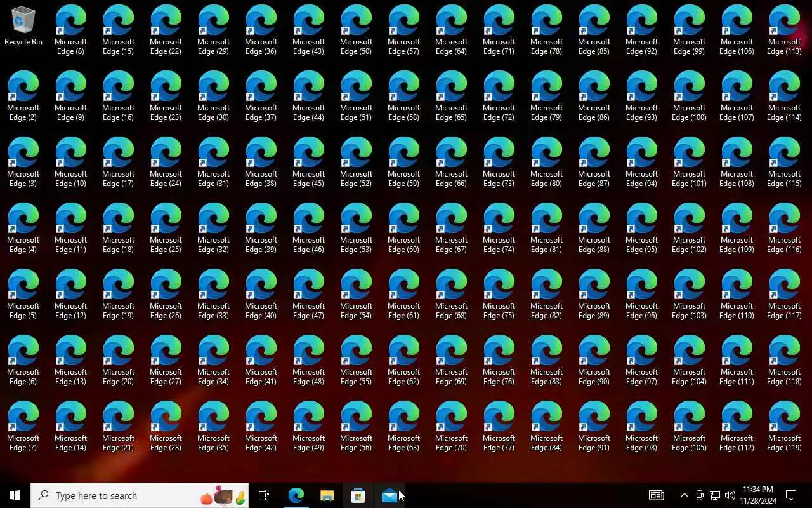This screenshot has width=812, height=508.
Task: Select the Recycle Bin desktop icon
Action: (23, 27)
